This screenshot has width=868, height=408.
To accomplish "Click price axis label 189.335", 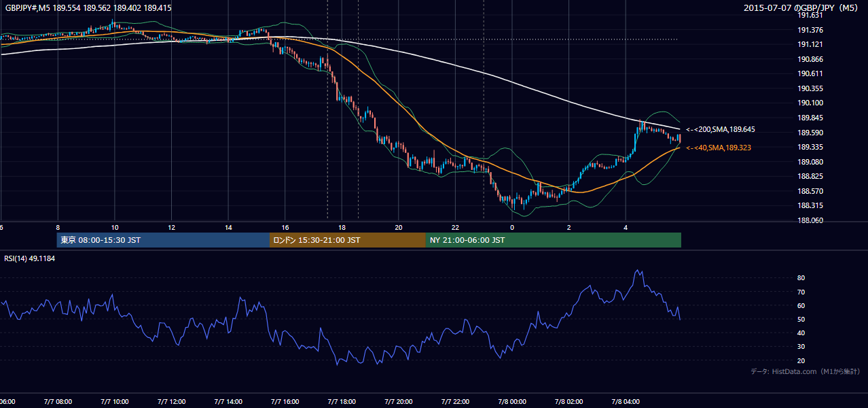I will click(x=810, y=147).
